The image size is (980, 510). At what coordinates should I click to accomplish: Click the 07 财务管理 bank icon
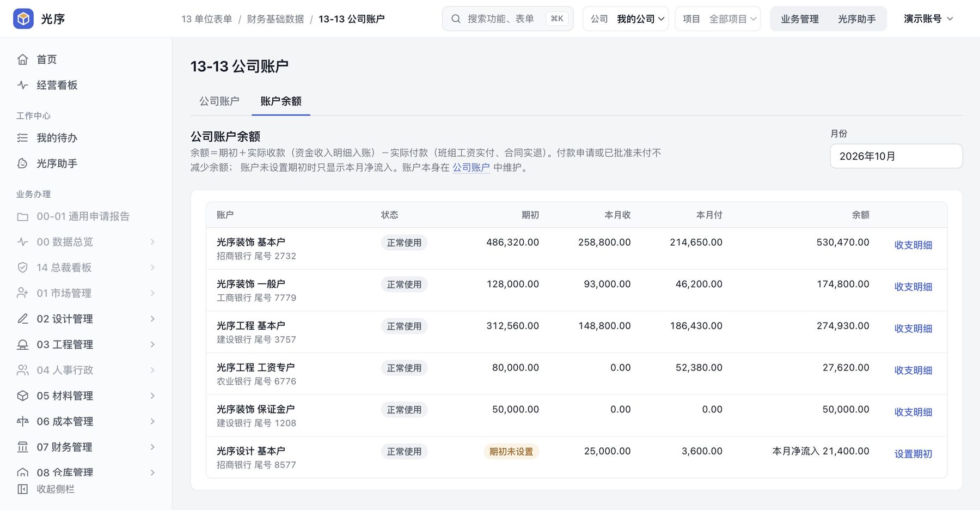point(22,447)
